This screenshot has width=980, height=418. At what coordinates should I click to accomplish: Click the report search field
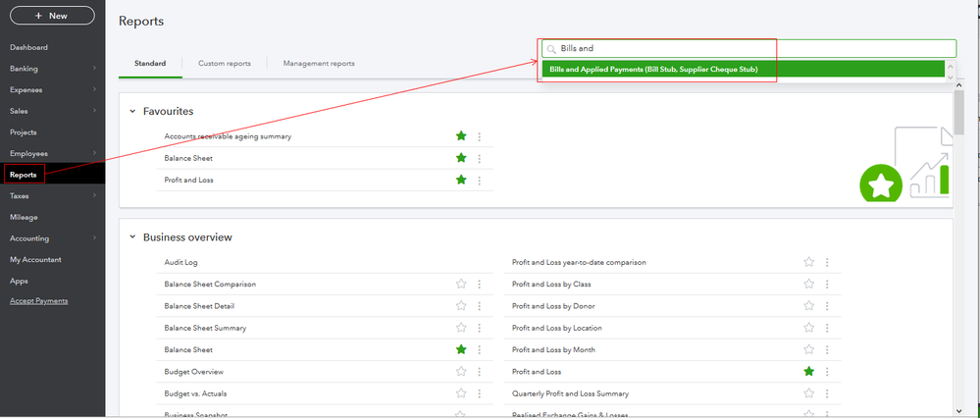(748, 49)
